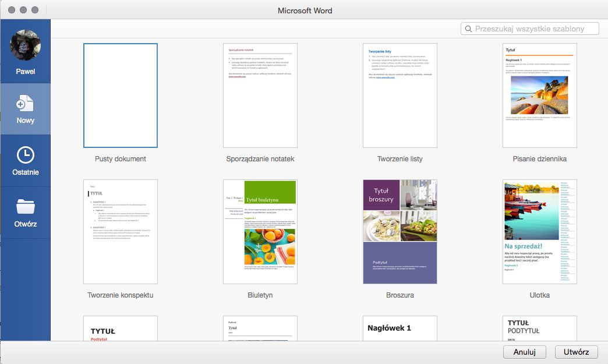Viewport: 608px width, 364px height.
Task: Select the Biuletyn newsletter template
Action: pyautogui.click(x=260, y=232)
